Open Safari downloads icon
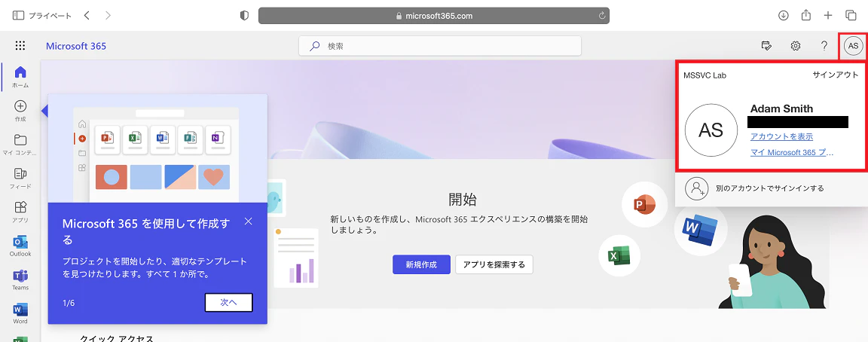 pyautogui.click(x=784, y=16)
